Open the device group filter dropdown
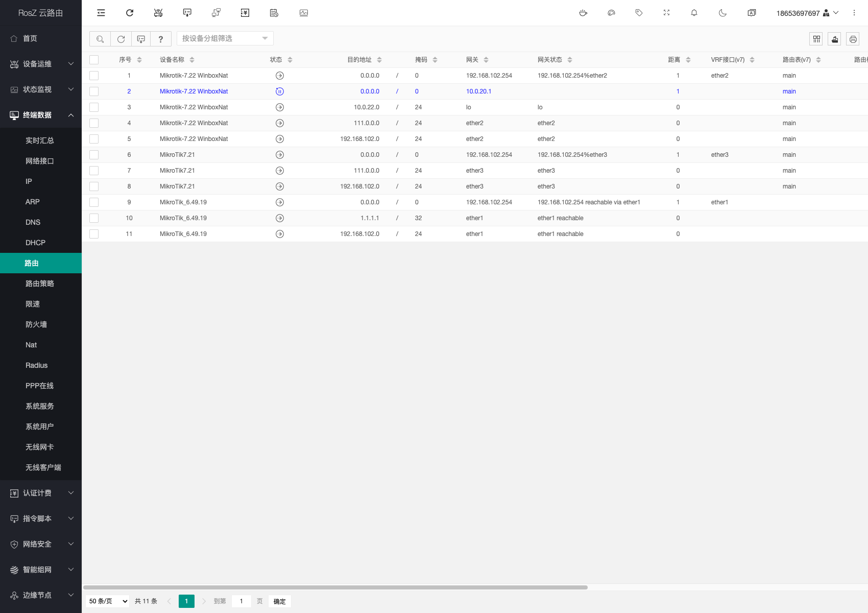The image size is (868, 613). pos(225,38)
